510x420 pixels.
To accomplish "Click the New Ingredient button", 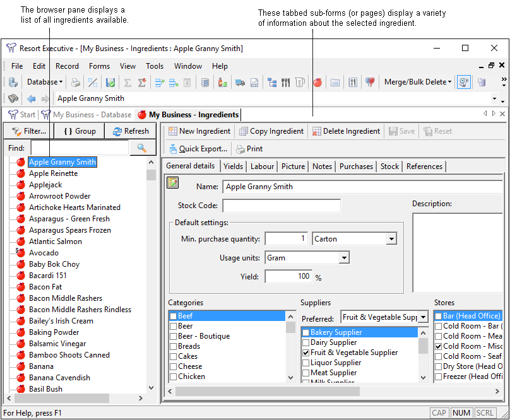I will click(x=199, y=131).
